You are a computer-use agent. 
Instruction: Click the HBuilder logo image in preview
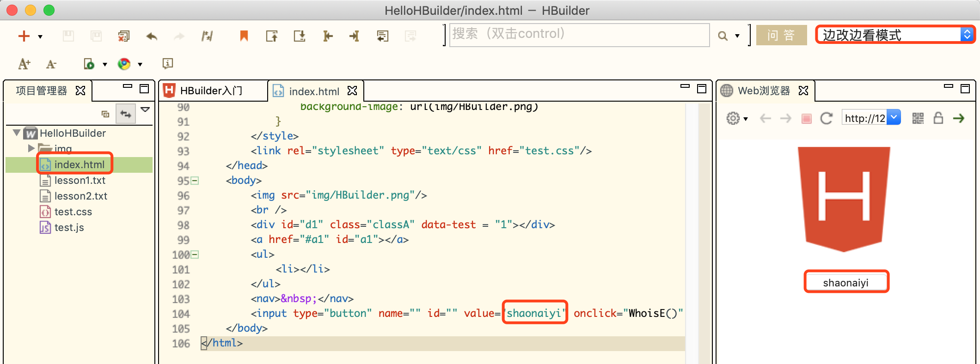pyautogui.click(x=844, y=199)
